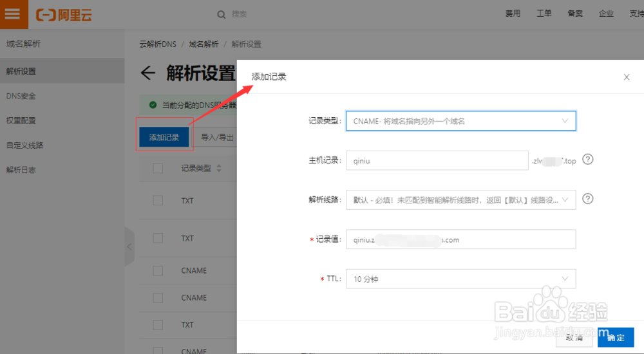Image resolution: width=644 pixels, height=354 pixels.
Task: Open the 记录类型 CNAME dropdown
Action: [461, 121]
